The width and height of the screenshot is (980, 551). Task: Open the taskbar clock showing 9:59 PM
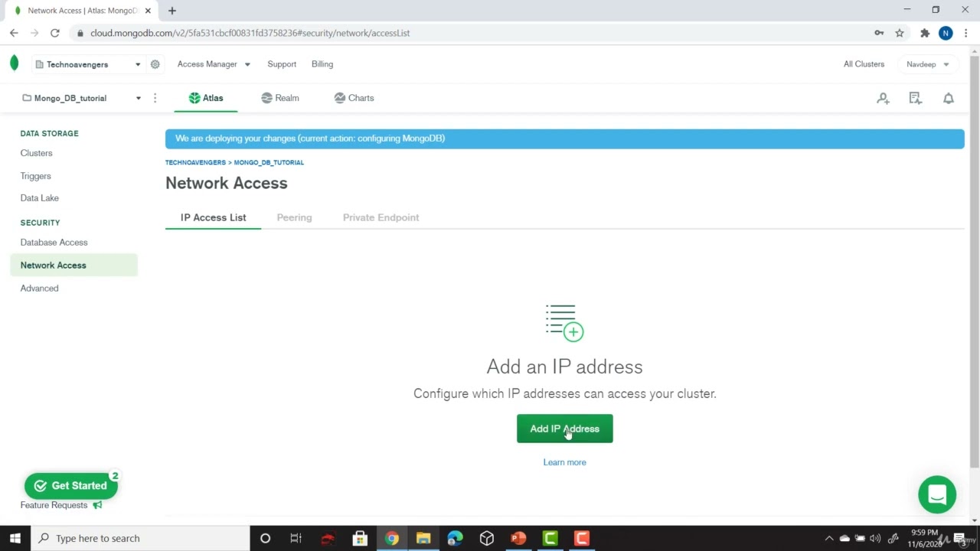(924, 538)
